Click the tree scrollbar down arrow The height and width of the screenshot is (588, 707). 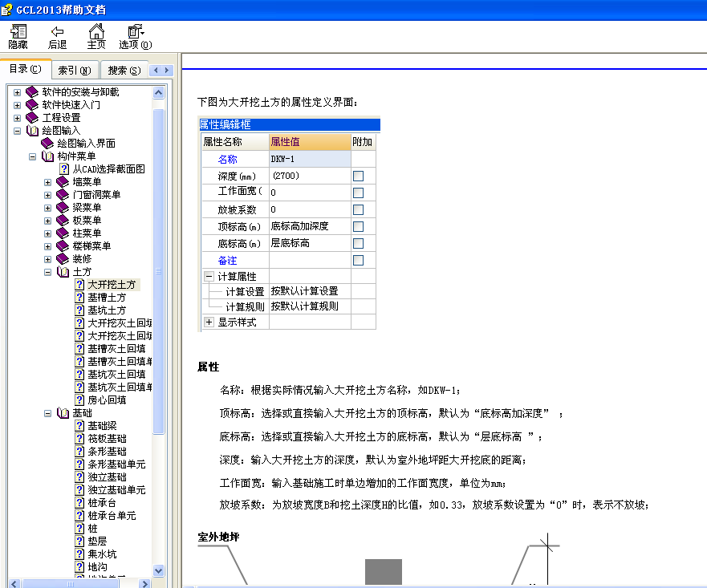(x=158, y=570)
